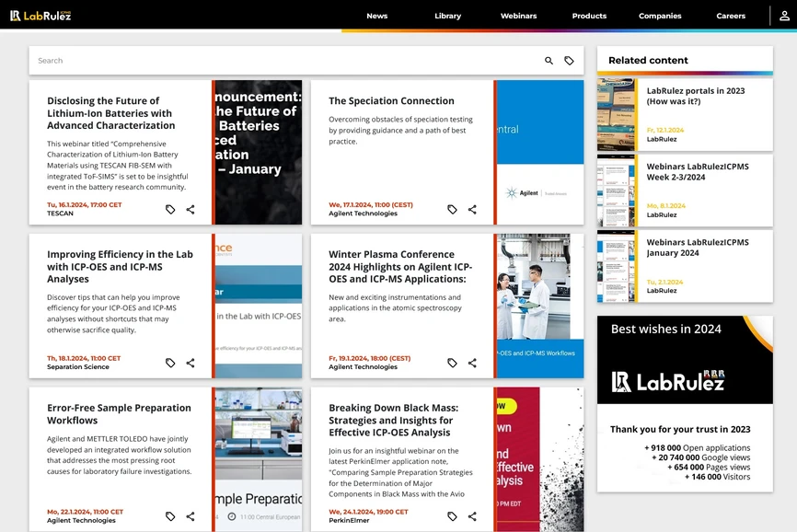Click 'Mo, 22.1.2024, 11:00 CET' date text
This screenshot has width=797, height=532.
[85, 512]
